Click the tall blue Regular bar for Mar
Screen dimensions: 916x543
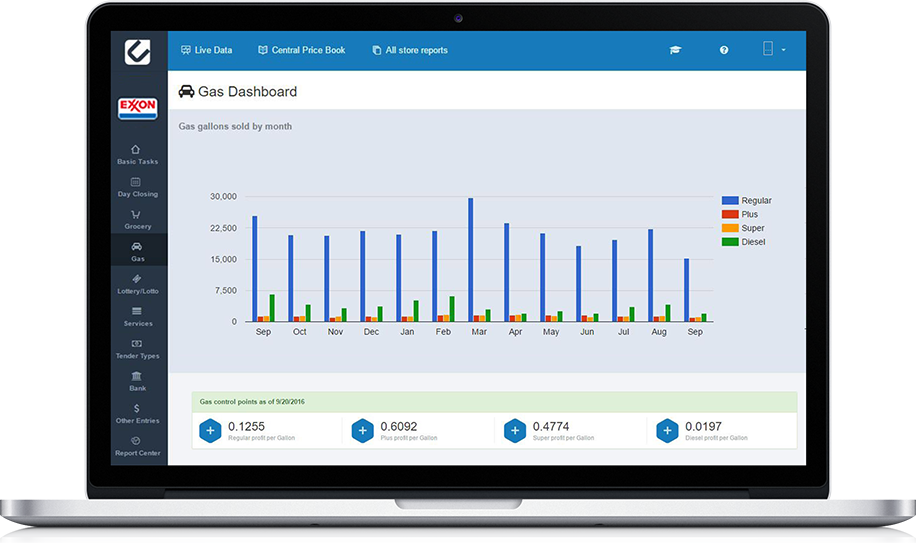[470, 260]
